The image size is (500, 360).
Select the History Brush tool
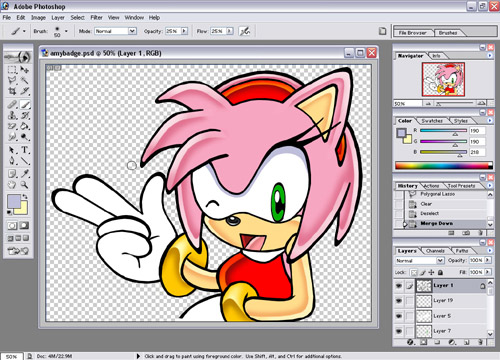(x=24, y=115)
